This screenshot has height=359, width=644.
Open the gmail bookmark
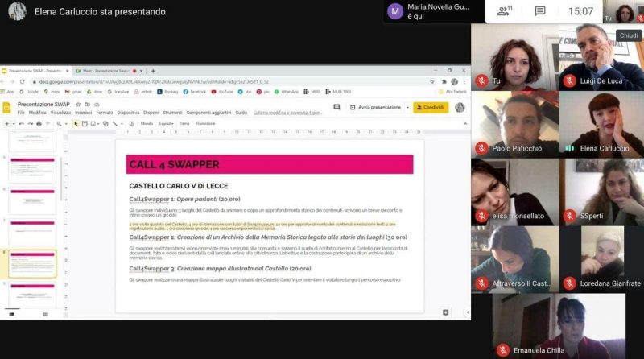tap(73, 92)
